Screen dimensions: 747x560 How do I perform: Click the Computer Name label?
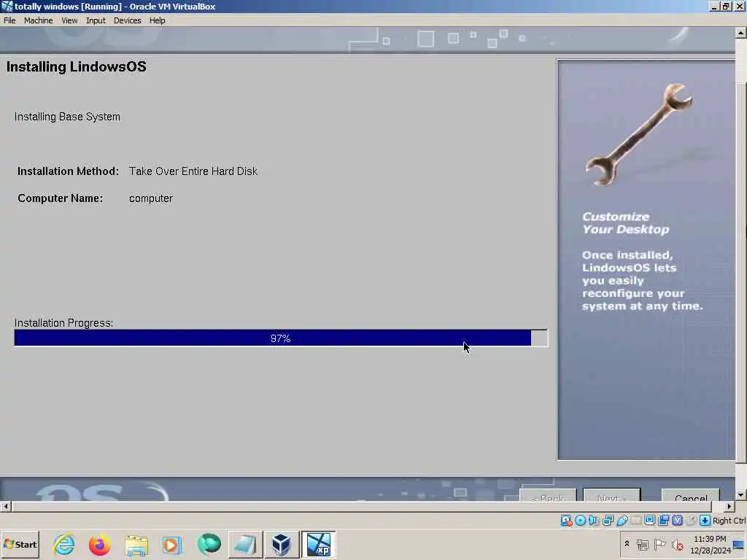coord(60,198)
